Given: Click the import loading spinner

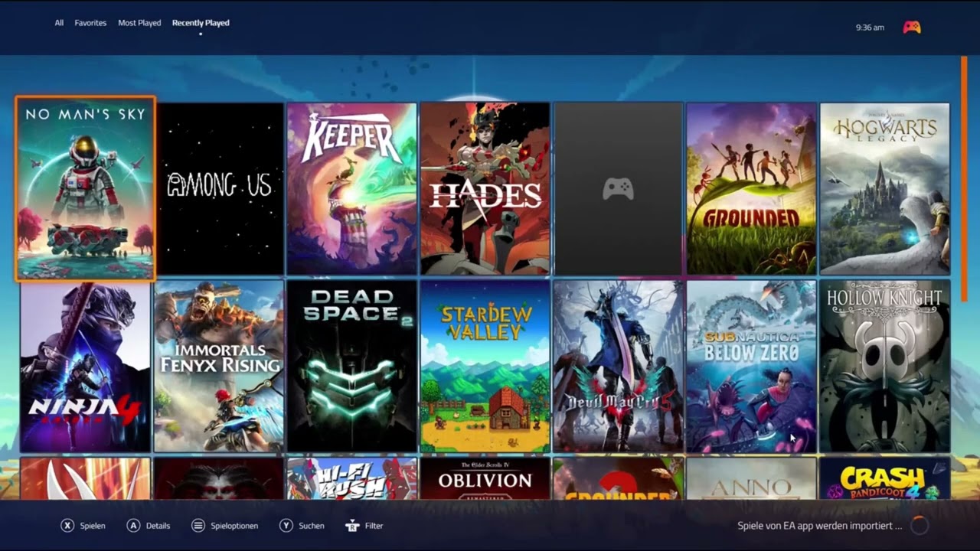Looking at the screenshot, I should point(920,525).
